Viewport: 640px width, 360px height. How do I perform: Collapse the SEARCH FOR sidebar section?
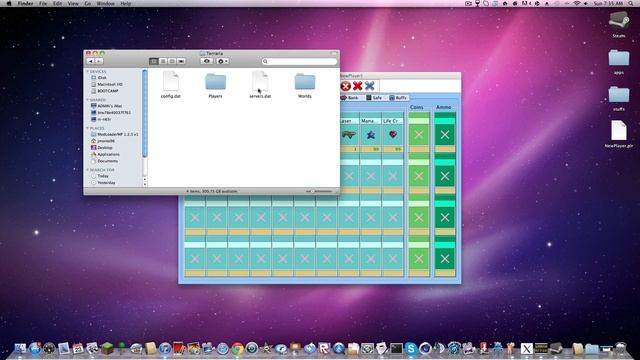[x=87, y=170]
